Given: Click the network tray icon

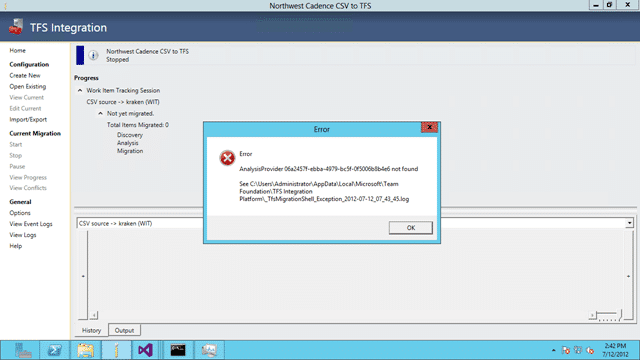Looking at the screenshot, I should pyautogui.click(x=578, y=350).
